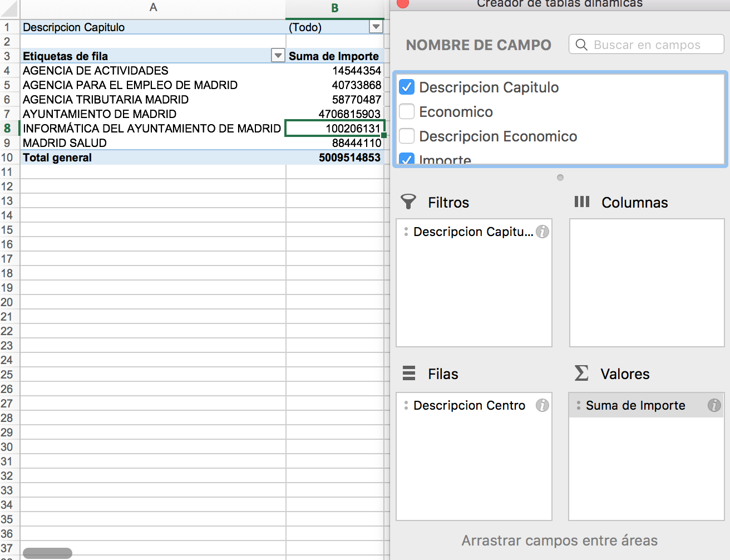The height and width of the screenshot is (560, 730).
Task: Click the Filas rows icon
Action: (x=409, y=373)
